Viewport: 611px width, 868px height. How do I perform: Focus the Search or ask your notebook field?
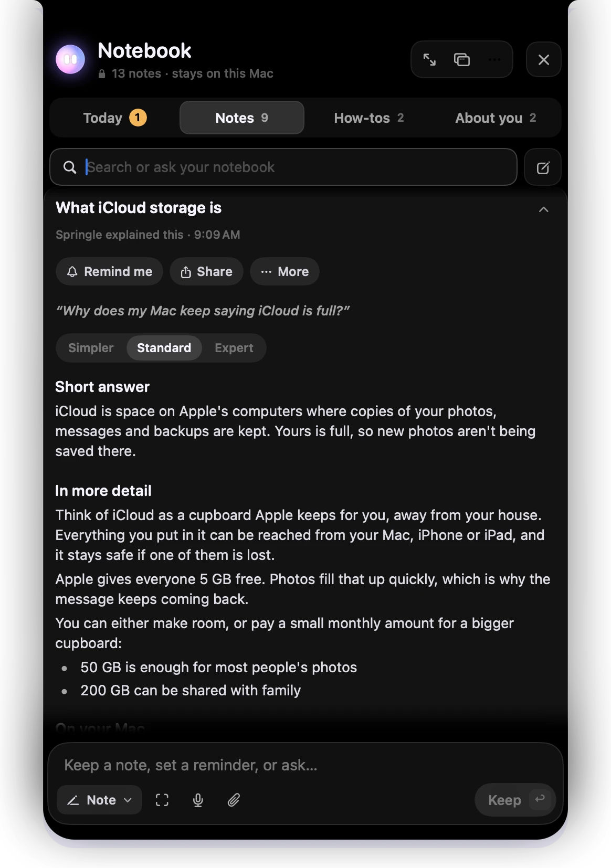click(283, 167)
